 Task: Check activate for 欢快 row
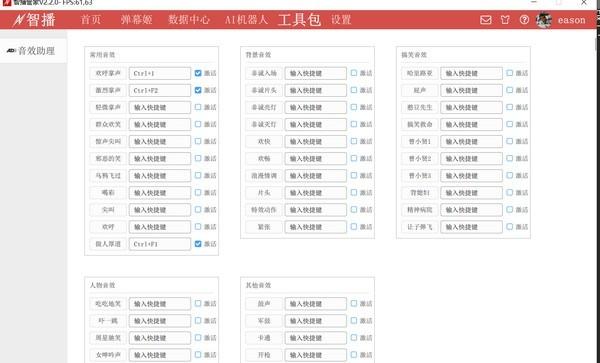354,141
